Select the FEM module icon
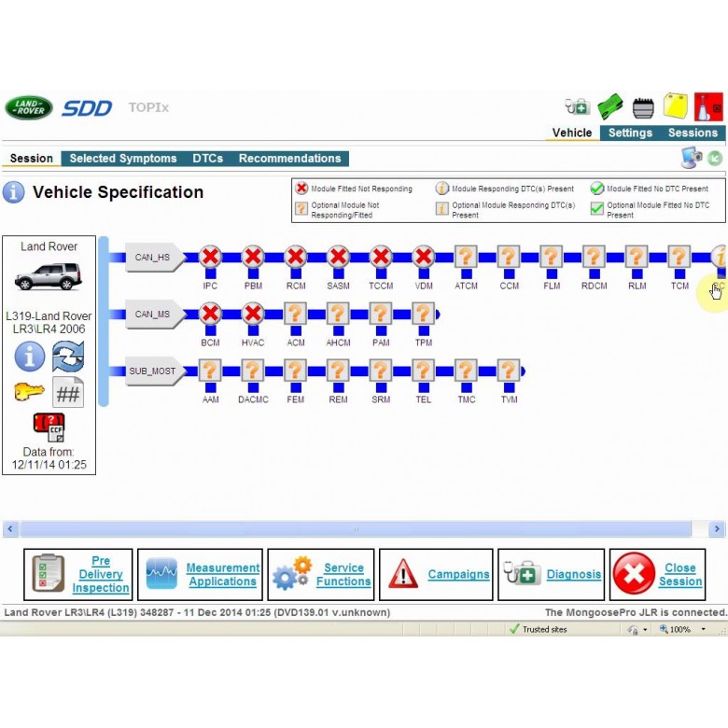This screenshot has height=728, width=728. 296,371
